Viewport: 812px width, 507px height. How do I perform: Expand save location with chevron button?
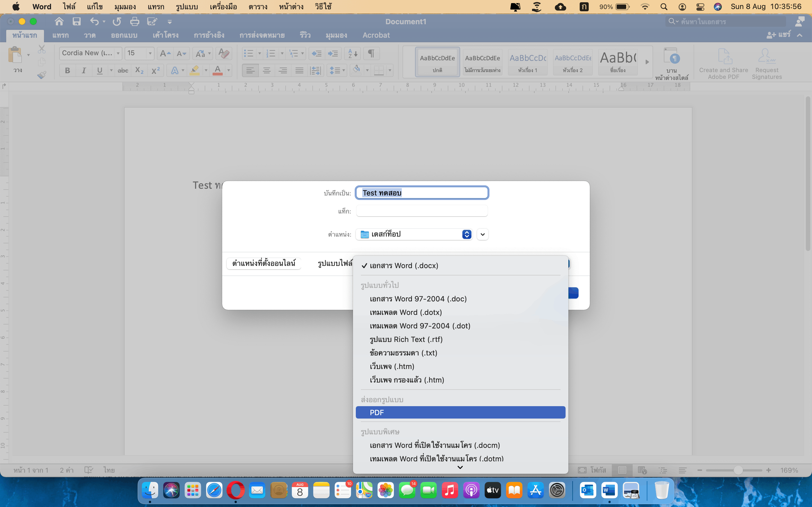pos(482,234)
